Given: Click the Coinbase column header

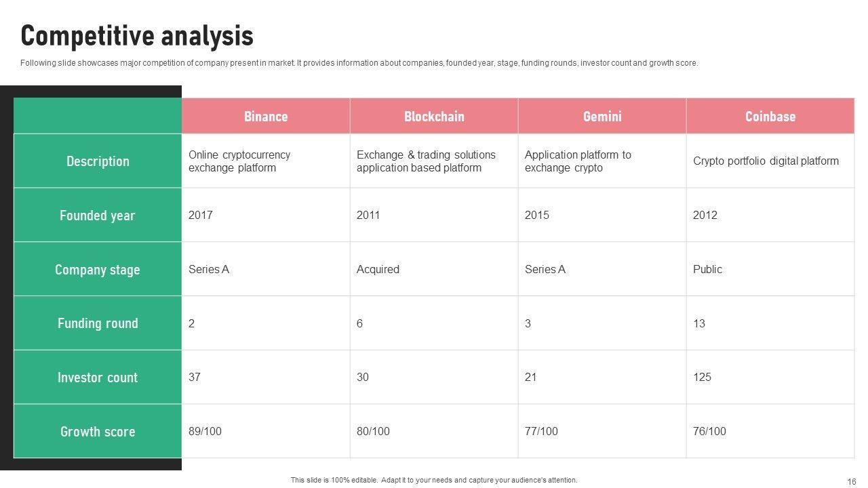Looking at the screenshot, I should click(770, 116).
